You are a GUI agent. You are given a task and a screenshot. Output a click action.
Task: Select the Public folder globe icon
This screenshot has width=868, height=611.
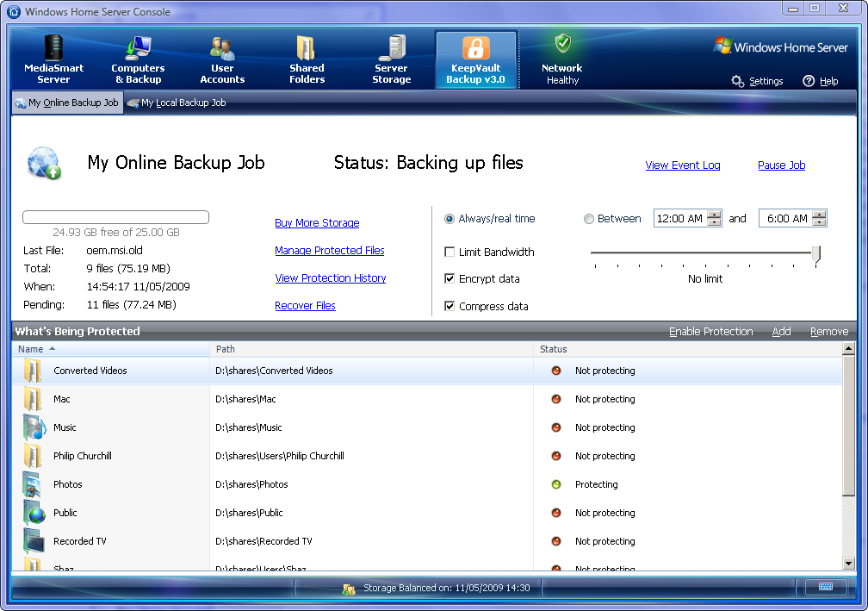[x=34, y=513]
